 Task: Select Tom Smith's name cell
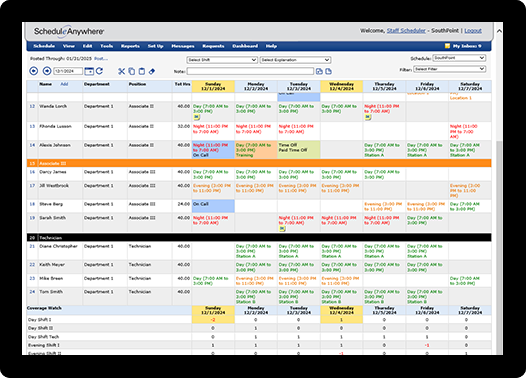point(60,296)
